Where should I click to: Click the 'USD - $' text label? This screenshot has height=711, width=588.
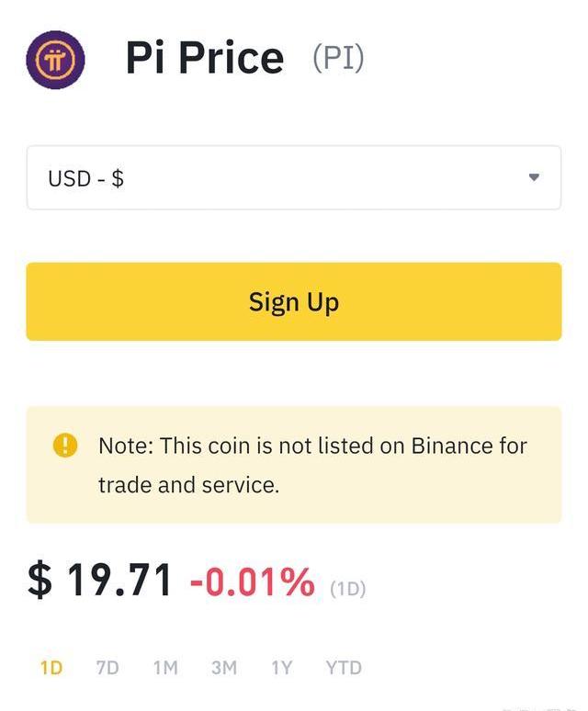pyautogui.click(x=86, y=178)
